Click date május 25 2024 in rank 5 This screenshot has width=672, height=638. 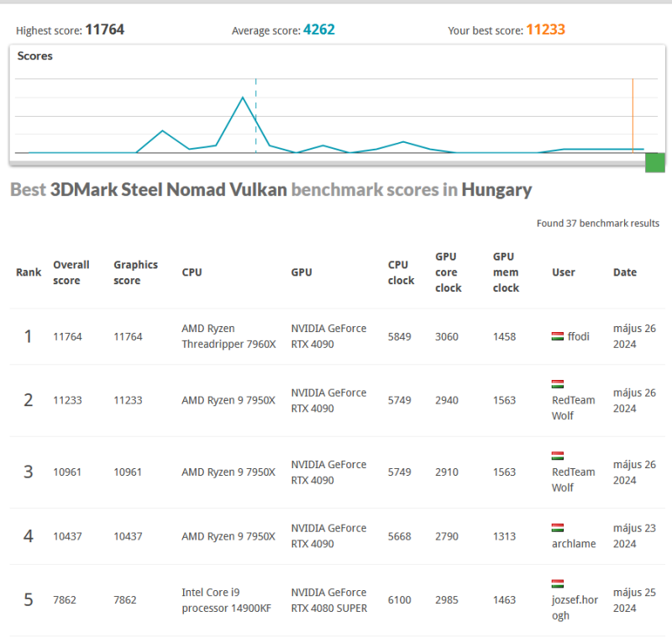(634, 600)
